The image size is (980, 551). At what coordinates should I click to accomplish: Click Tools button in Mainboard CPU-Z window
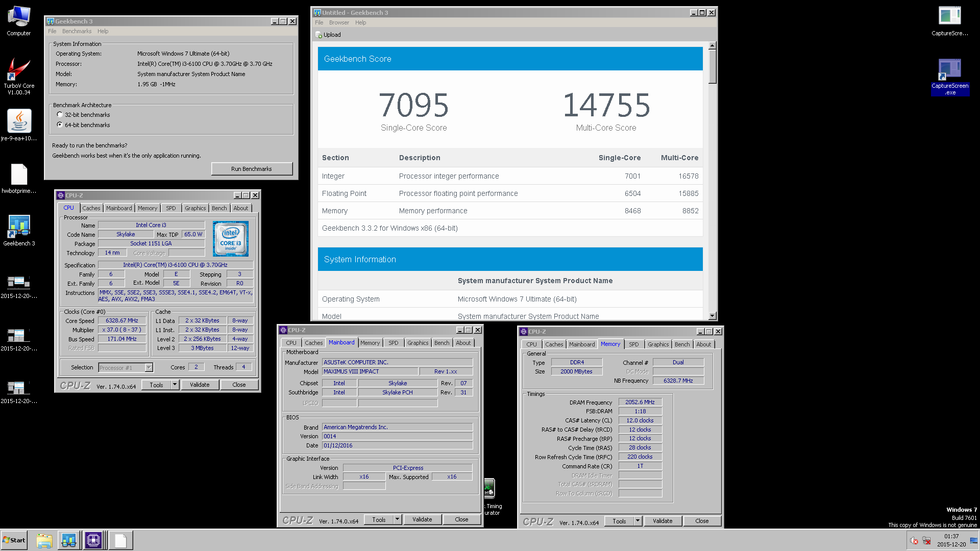click(379, 519)
